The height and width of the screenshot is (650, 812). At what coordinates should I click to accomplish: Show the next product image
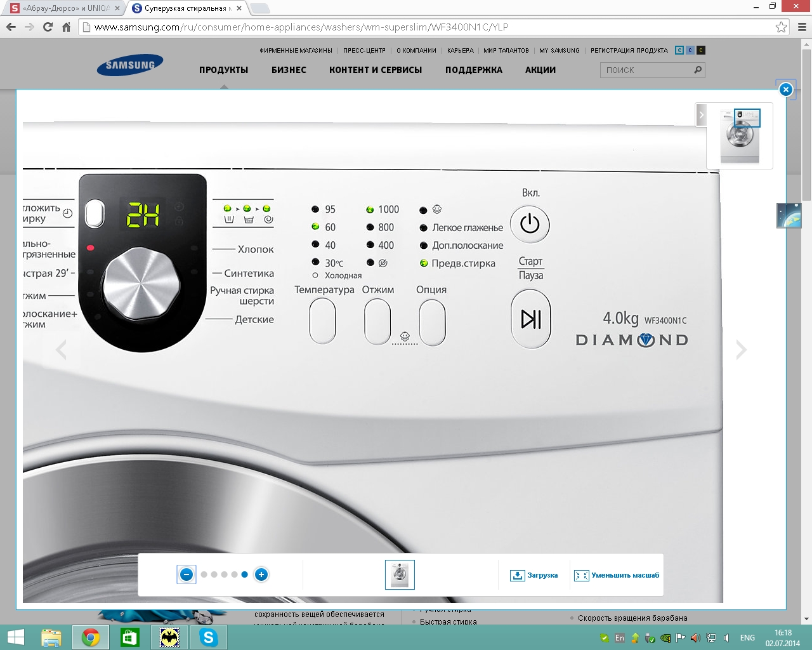(x=741, y=349)
